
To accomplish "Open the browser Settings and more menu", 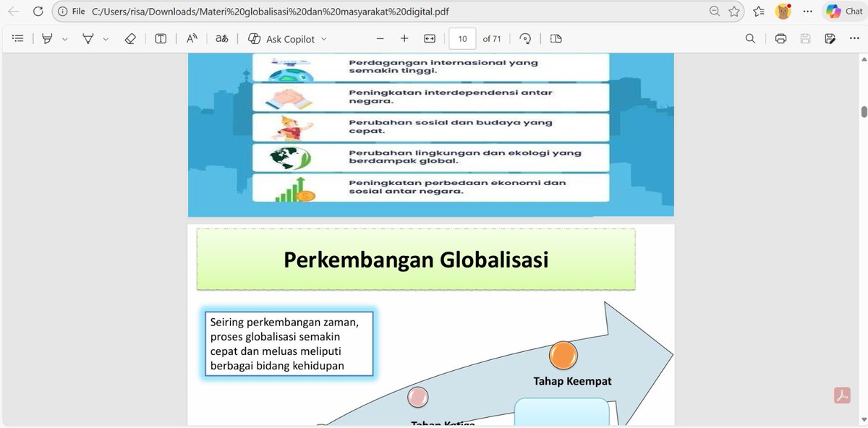I will tap(808, 12).
